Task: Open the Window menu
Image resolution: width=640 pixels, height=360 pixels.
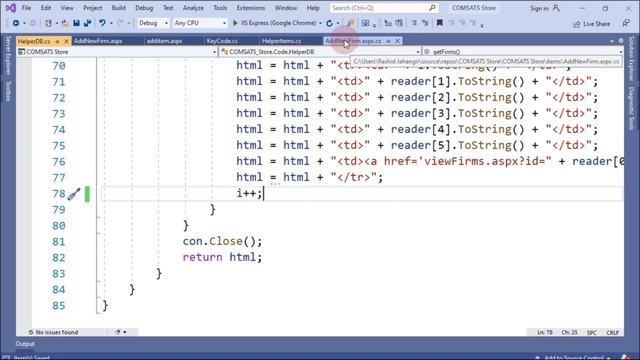Action: click(286, 8)
